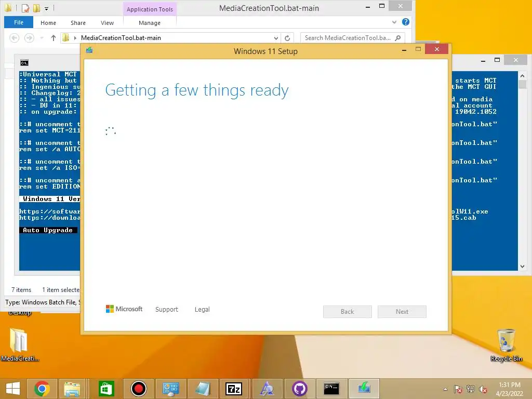Open the Home ribbon tab
This screenshot has width=532, height=399.
(x=48, y=23)
